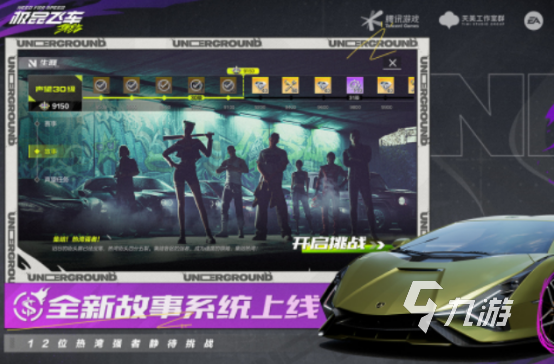This screenshot has height=364, width=554.
Task: Click the 天美工作室群 TiMi studio logo
Action: 472,20
